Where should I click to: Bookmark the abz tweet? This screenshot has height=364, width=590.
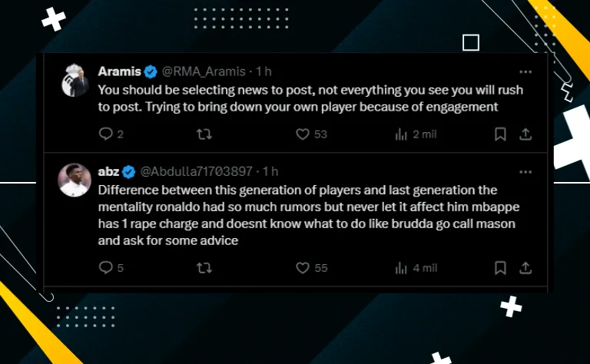click(x=500, y=268)
